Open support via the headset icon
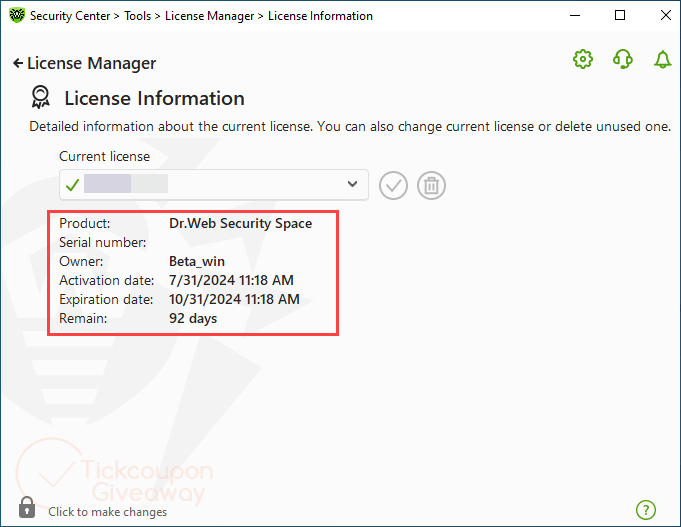This screenshot has height=527, width=681. 622,59
